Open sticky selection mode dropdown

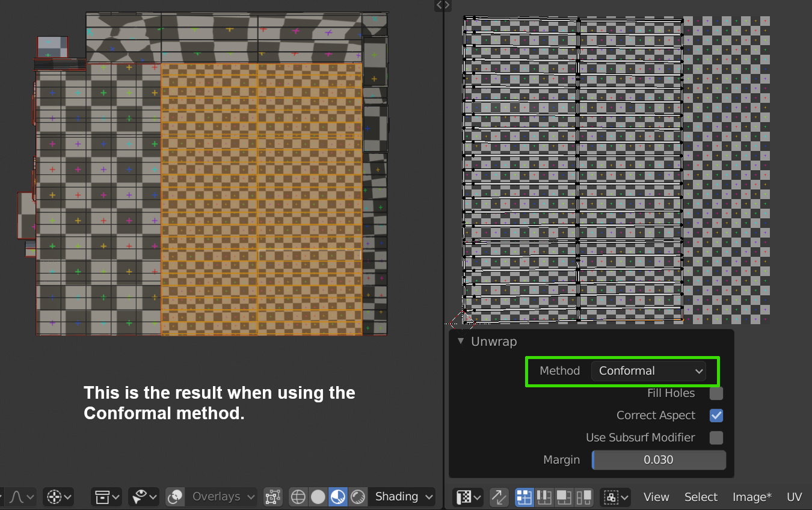point(615,497)
